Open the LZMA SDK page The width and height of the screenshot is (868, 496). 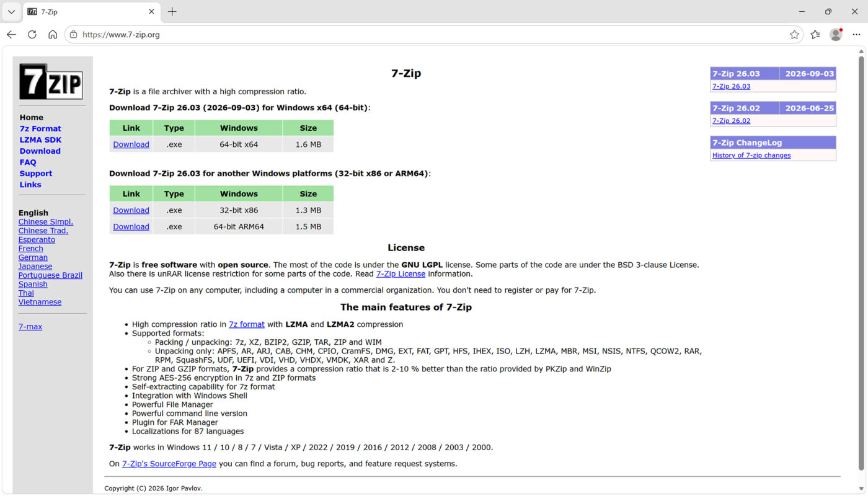pyautogui.click(x=40, y=140)
